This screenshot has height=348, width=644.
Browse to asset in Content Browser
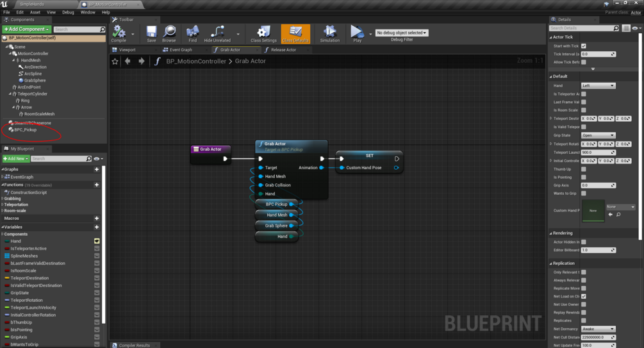coord(169,34)
